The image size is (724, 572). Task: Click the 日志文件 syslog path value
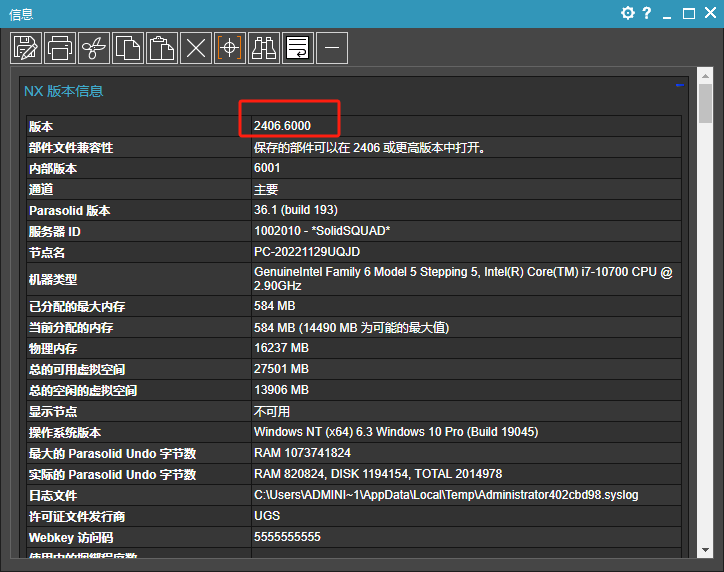coord(446,495)
